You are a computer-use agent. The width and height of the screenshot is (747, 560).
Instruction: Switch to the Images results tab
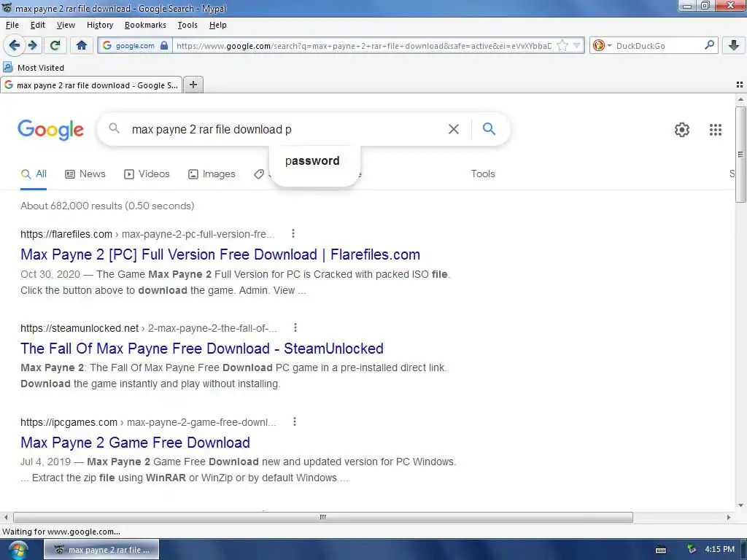pos(212,174)
